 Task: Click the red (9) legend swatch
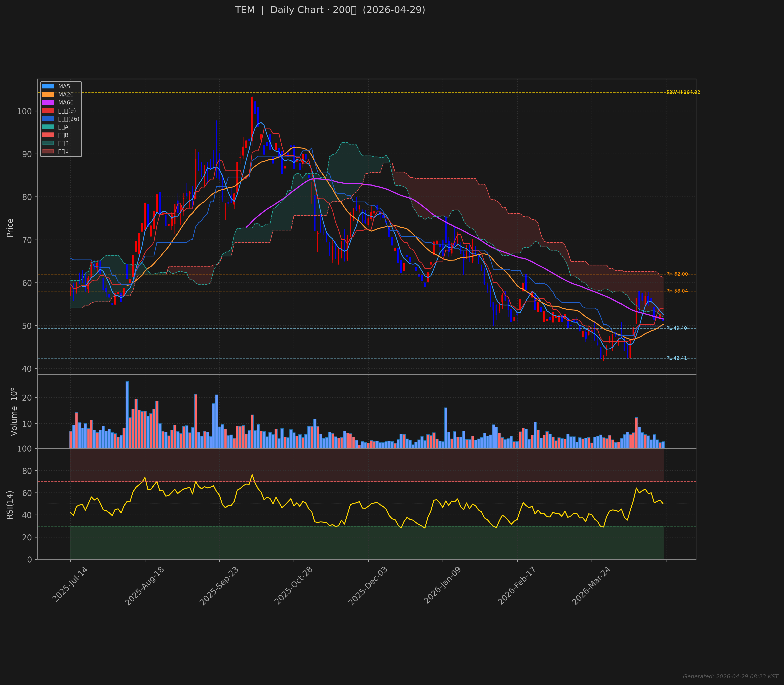coord(48,111)
